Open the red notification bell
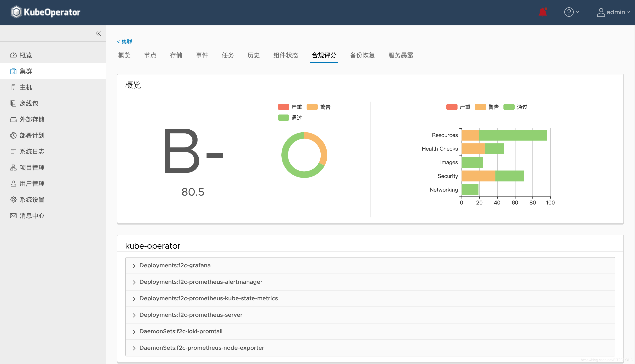Image resolution: width=635 pixels, height=364 pixels. (543, 12)
